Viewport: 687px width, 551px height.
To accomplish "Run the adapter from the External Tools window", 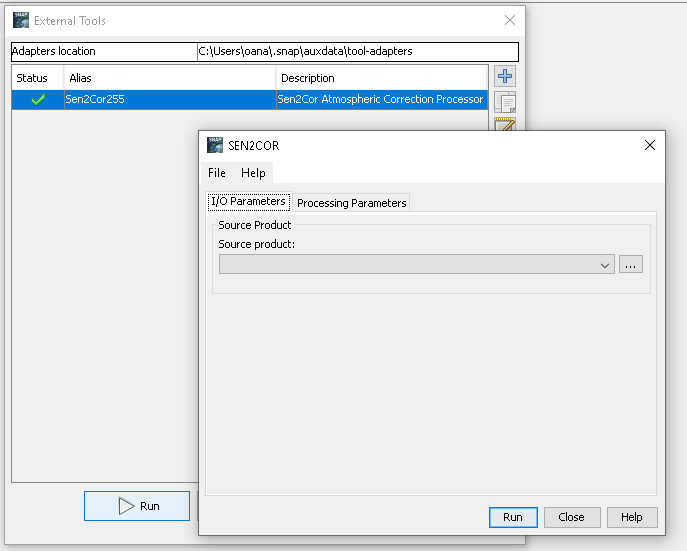I will coord(137,506).
